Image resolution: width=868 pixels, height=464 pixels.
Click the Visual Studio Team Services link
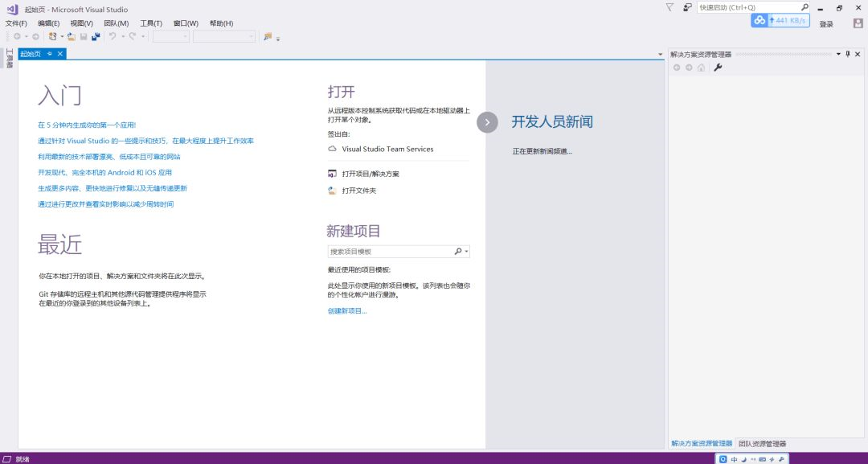pyautogui.click(x=387, y=149)
